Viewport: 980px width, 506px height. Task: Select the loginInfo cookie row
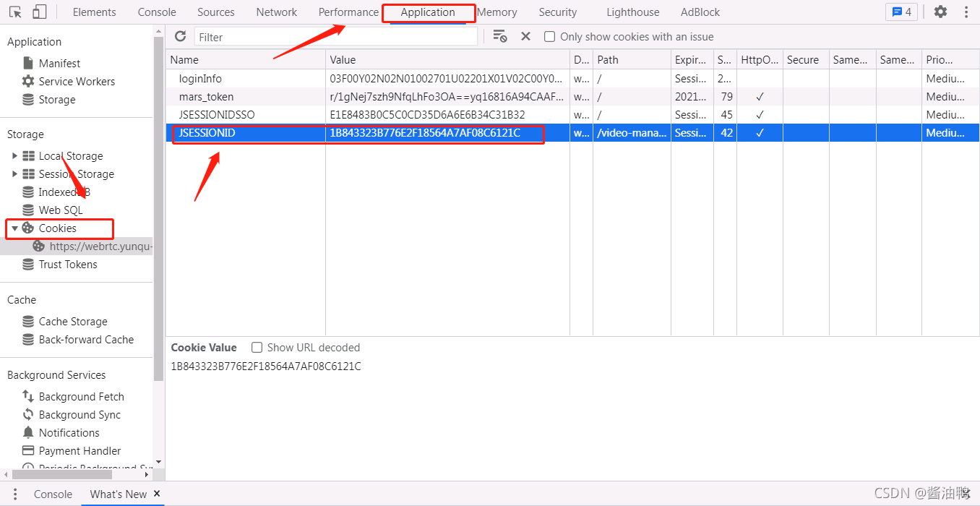572,79
